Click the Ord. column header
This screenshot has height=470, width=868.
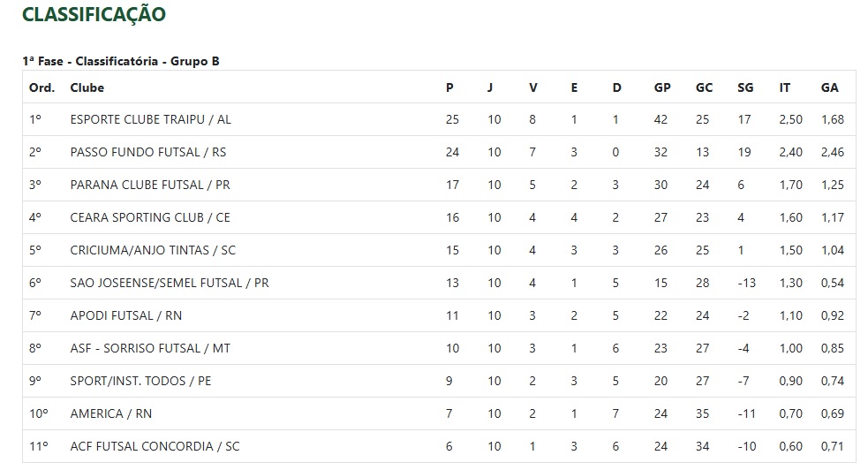click(42, 87)
